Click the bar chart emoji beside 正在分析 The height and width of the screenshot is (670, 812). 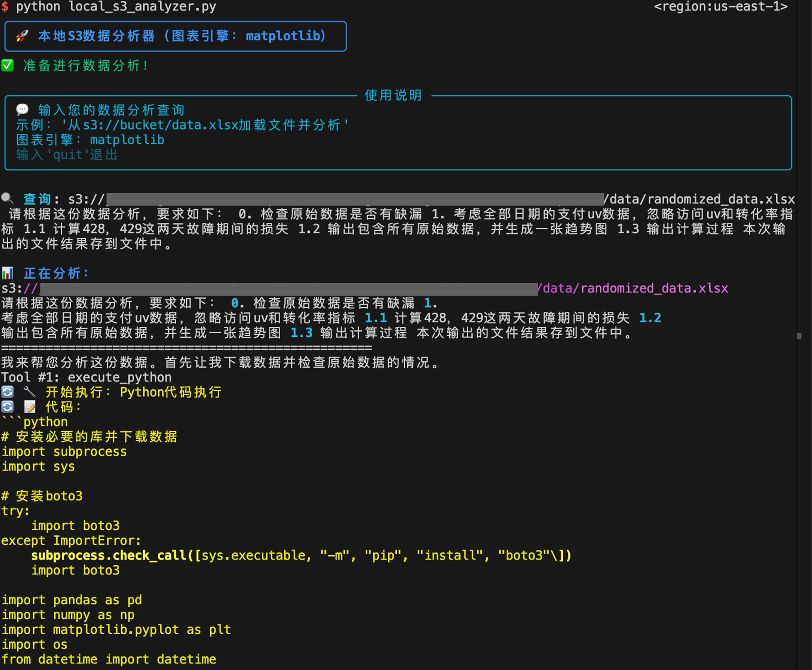7,273
